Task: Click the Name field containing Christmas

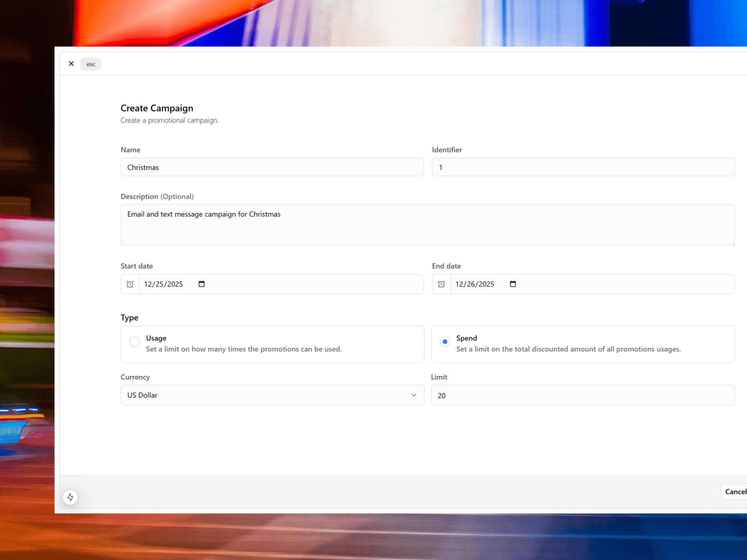Action: 272,167
